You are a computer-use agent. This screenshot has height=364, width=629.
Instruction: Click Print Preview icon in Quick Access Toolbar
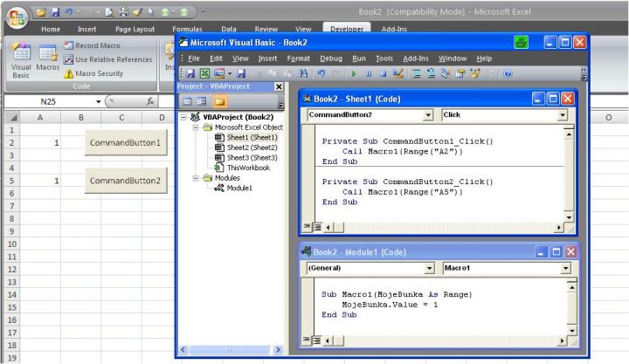[x=109, y=12]
